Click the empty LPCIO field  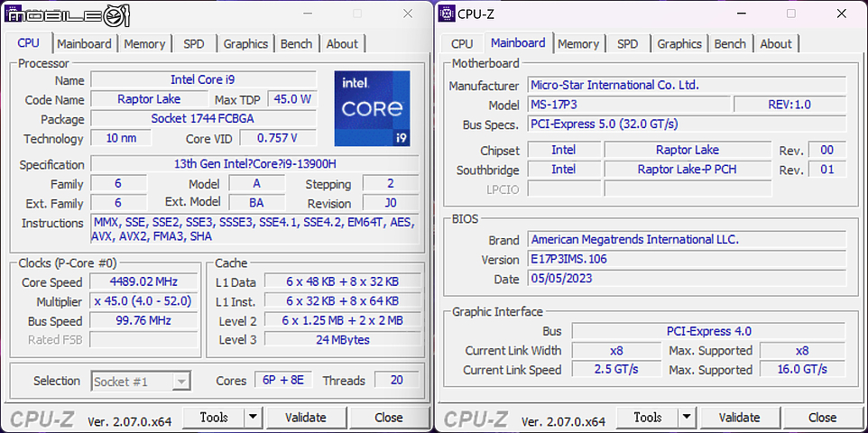click(x=688, y=189)
